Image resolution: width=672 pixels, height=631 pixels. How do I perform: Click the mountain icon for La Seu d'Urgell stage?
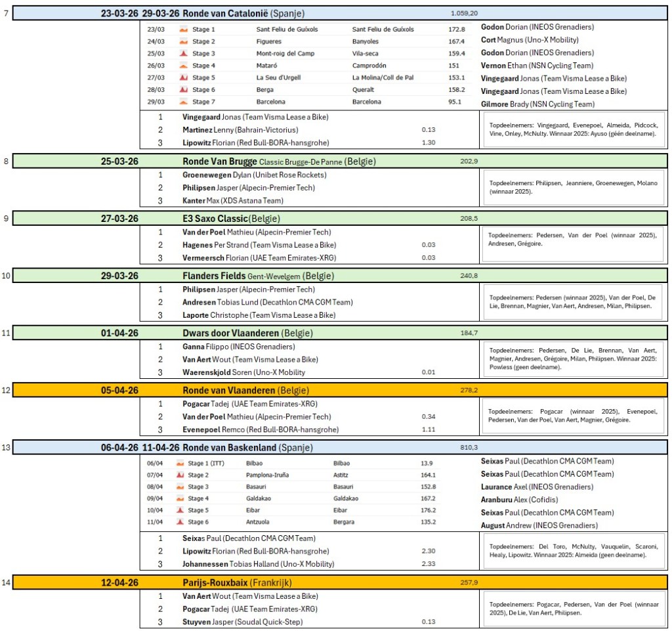pyautogui.click(x=184, y=78)
